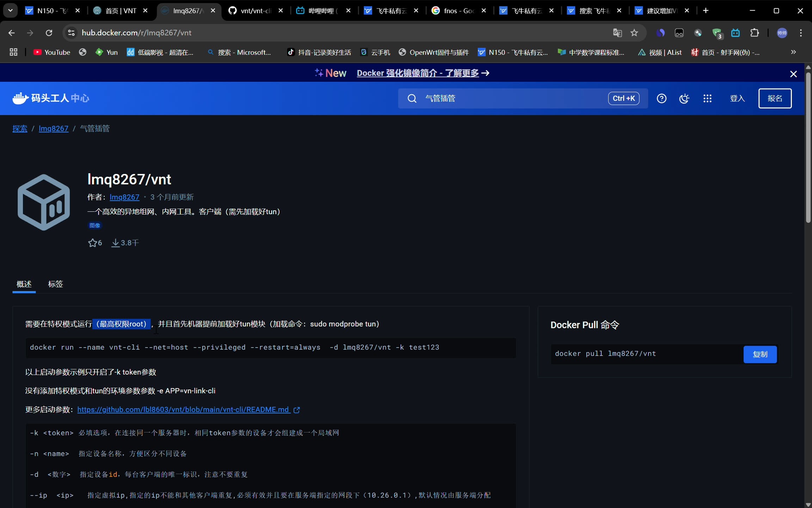Image resolution: width=812 pixels, height=508 pixels.
Task: Click the Ctrl+K shortcut badge
Action: tap(623, 98)
